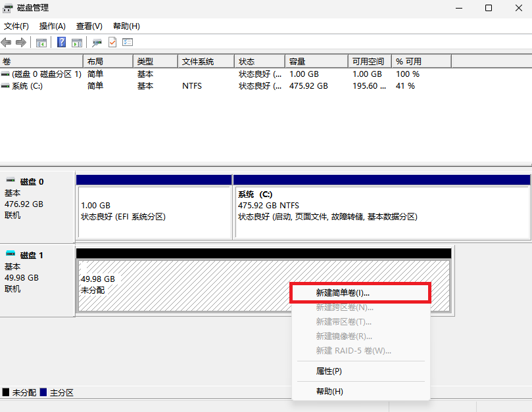Click the red checkmark document icon
This screenshot has height=412, width=532.
[112, 43]
